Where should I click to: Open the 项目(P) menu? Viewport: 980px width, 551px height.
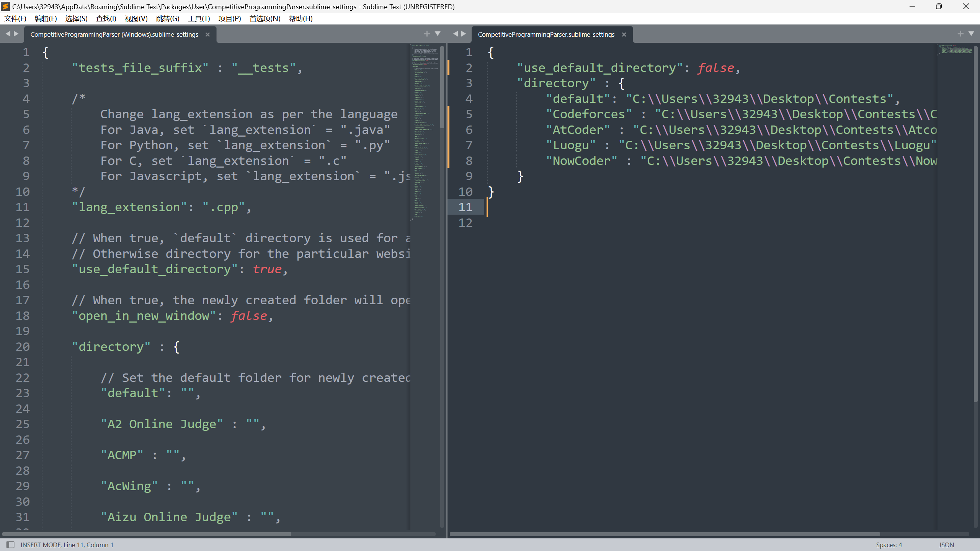pos(230,18)
